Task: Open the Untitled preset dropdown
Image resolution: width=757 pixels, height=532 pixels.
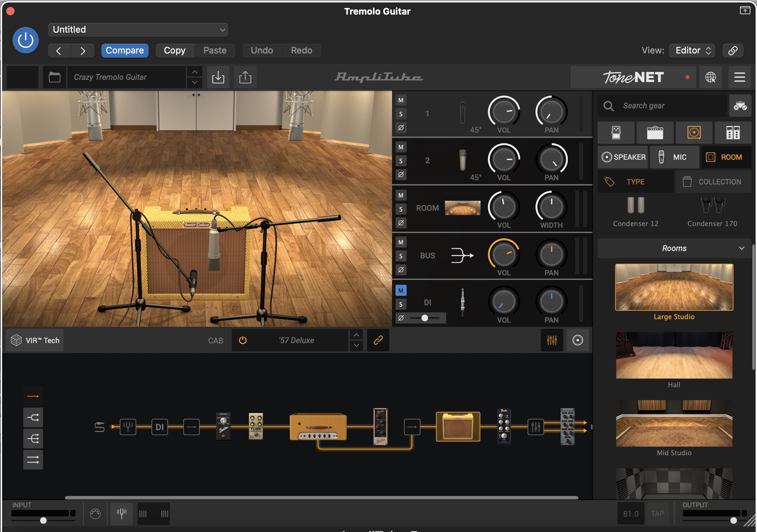Action: pyautogui.click(x=138, y=30)
